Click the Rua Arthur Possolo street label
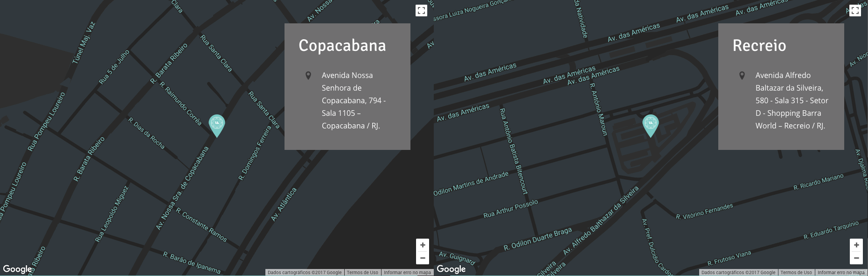 coord(511,208)
